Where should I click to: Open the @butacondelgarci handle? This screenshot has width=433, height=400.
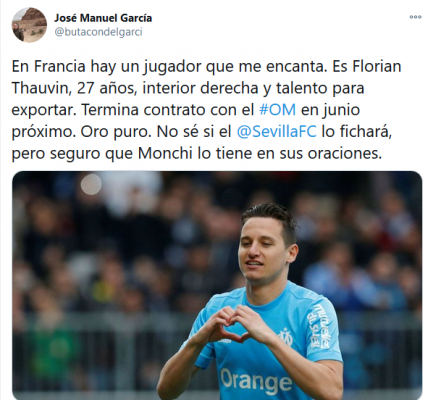pos(98,32)
